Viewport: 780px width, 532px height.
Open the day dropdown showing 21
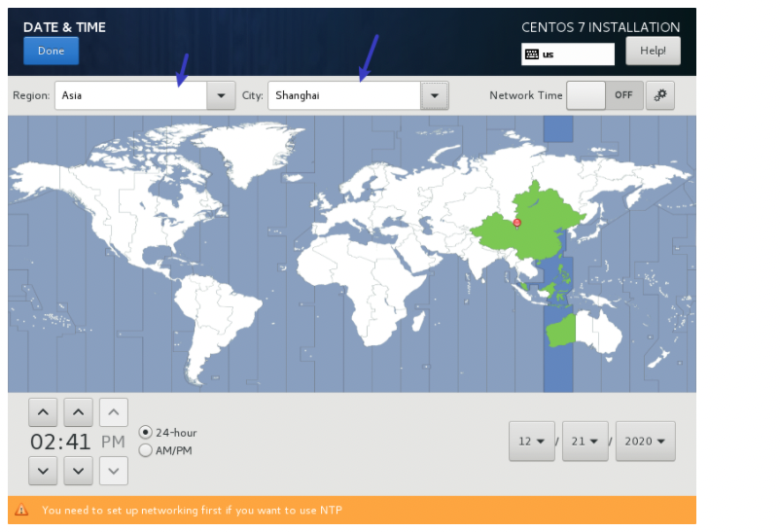point(585,441)
